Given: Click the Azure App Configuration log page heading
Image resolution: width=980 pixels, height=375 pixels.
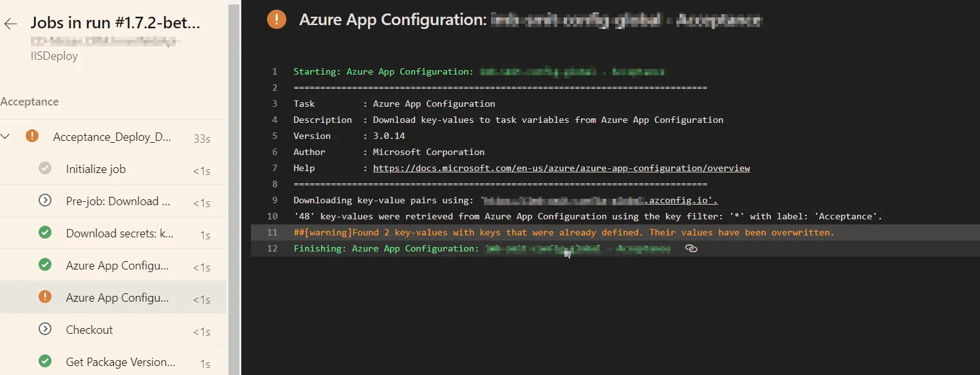Looking at the screenshot, I should (530, 20).
